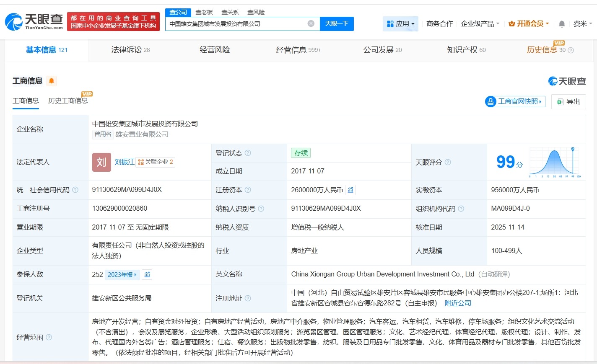Click the snapshot icon on 工商官网快照

point(491,102)
